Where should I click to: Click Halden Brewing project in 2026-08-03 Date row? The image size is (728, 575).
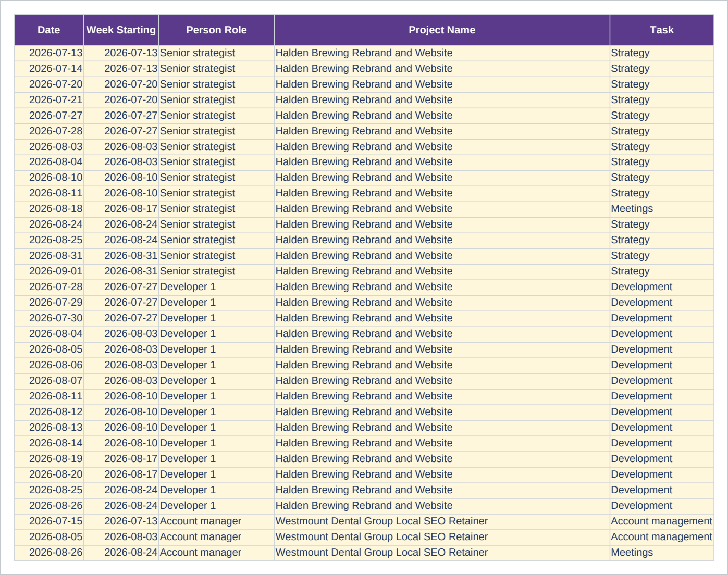tap(442, 147)
